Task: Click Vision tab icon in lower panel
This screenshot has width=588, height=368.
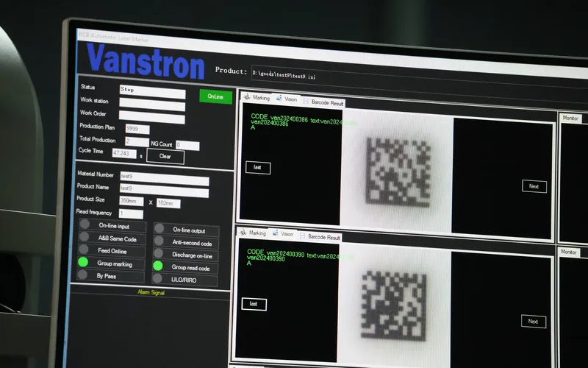Action: (275, 234)
